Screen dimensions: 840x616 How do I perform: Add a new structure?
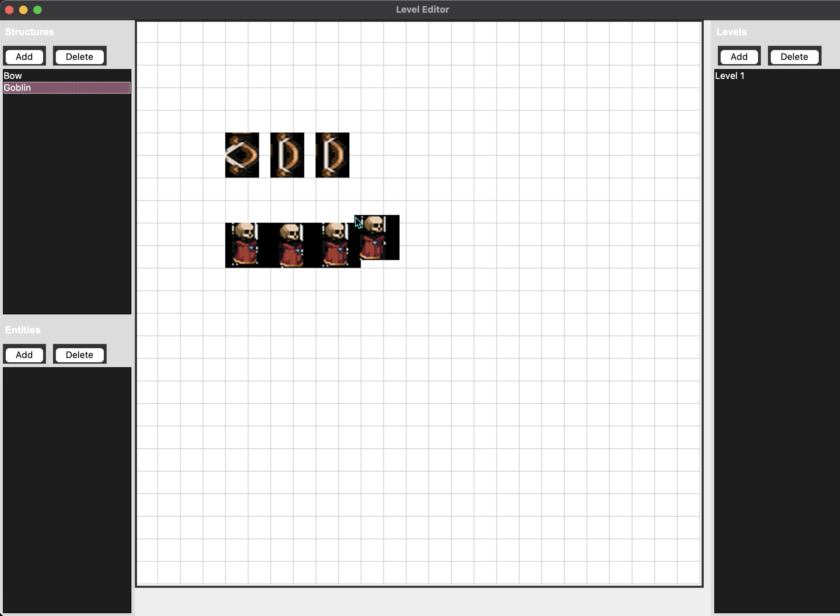(x=24, y=56)
